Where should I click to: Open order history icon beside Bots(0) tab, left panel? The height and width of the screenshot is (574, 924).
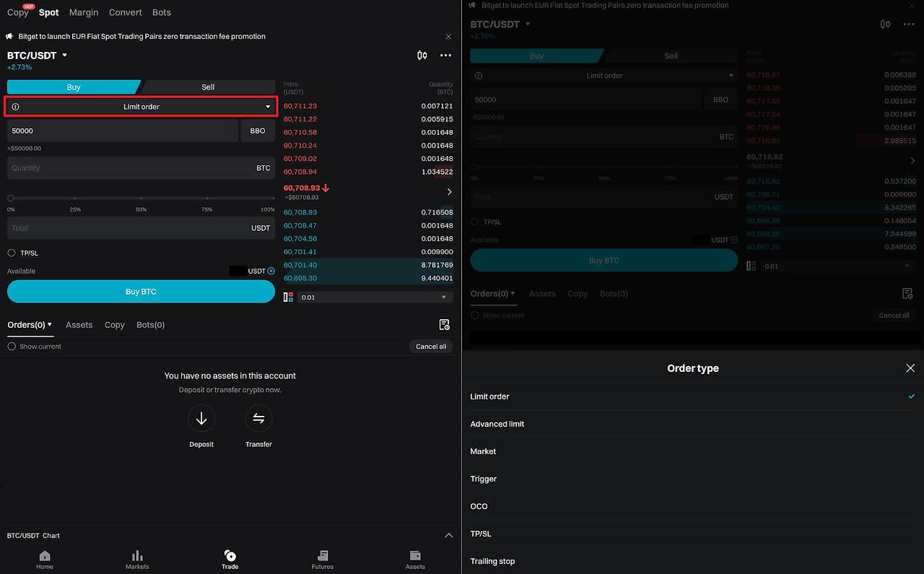coord(445,325)
